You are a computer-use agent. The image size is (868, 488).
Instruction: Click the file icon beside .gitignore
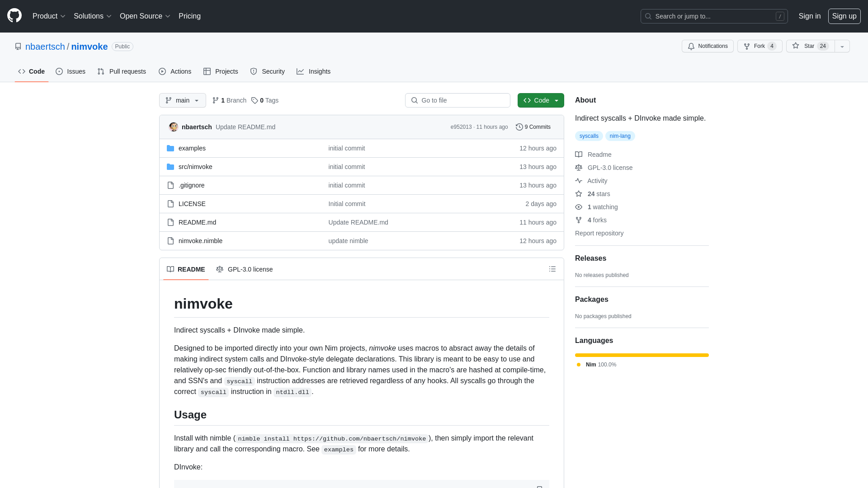click(170, 185)
